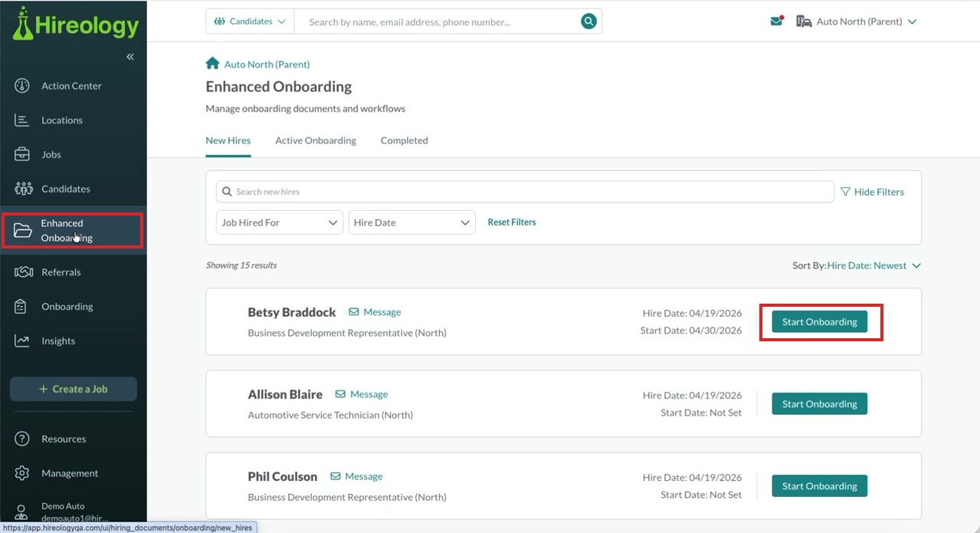Switch to the Completed tab
The width and height of the screenshot is (980, 533).
click(405, 140)
